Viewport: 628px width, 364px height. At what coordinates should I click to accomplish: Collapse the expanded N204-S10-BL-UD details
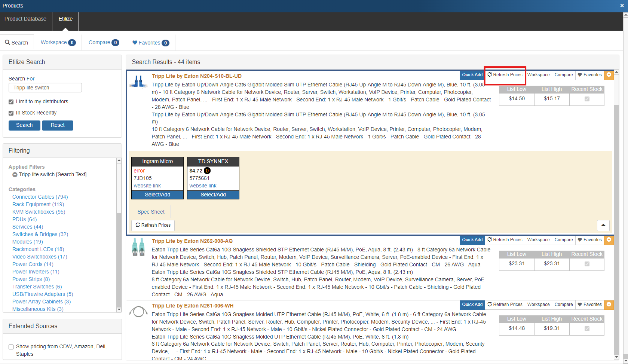(603, 225)
